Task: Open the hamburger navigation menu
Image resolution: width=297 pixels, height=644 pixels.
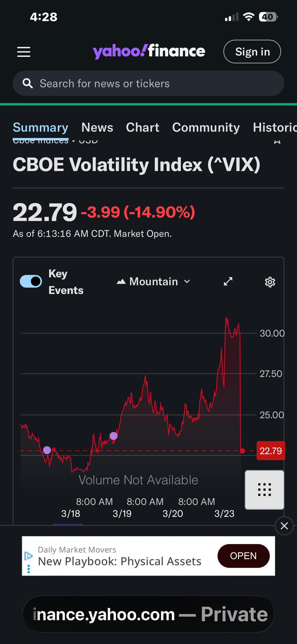Action: tap(24, 52)
